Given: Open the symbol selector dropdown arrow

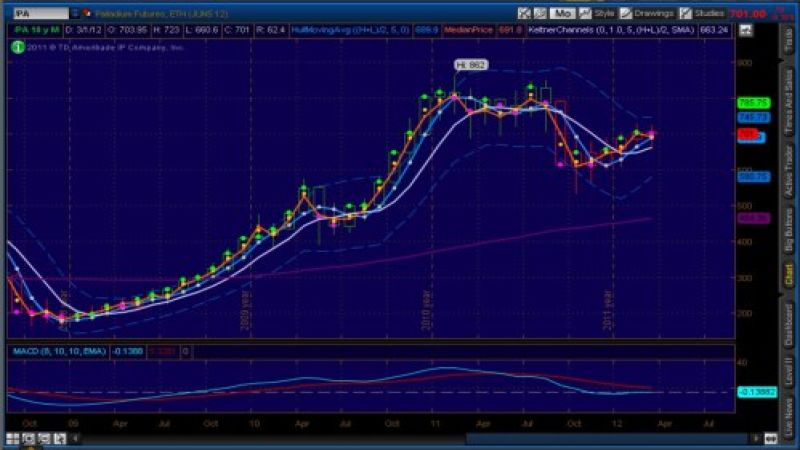Looking at the screenshot, I should click(75, 13).
